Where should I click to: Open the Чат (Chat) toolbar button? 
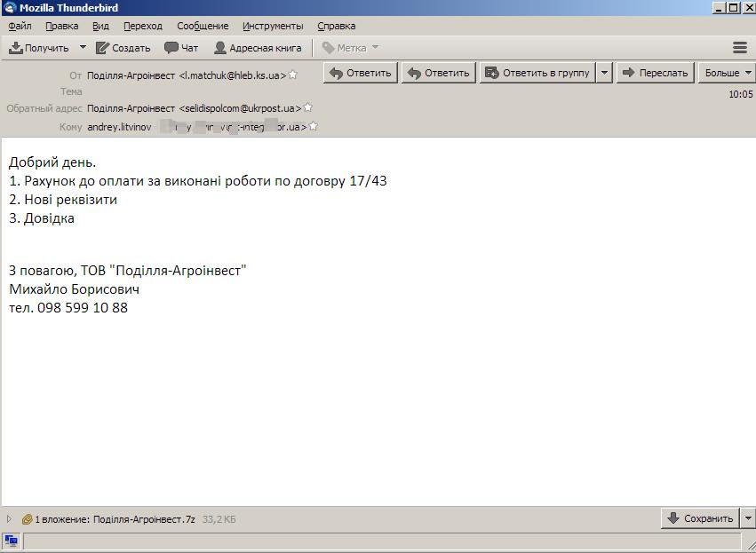point(181,48)
